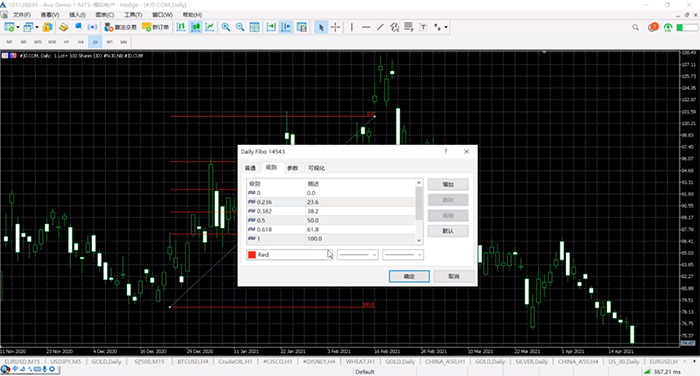Select the W1 timeframe

point(109,42)
